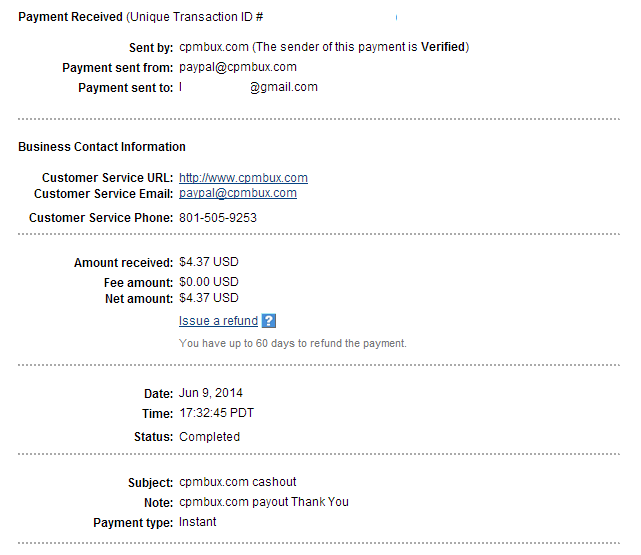The width and height of the screenshot is (641, 555).
Task: Open the http://www.cpmbux.com customer service URL
Action: (x=243, y=178)
